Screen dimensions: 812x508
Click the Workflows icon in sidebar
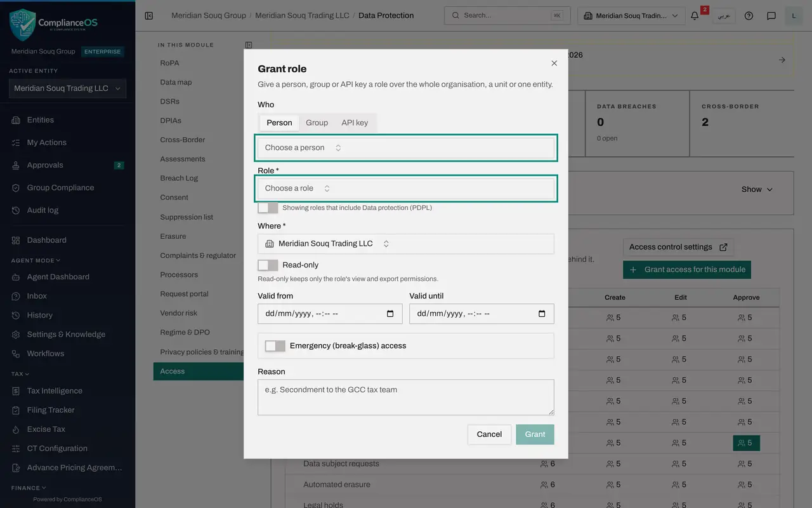coord(16,354)
